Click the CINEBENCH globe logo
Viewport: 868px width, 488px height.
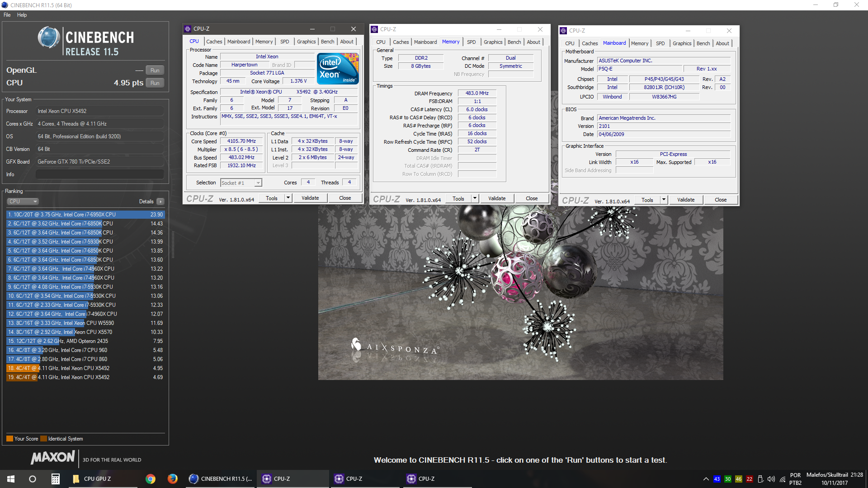pos(49,38)
